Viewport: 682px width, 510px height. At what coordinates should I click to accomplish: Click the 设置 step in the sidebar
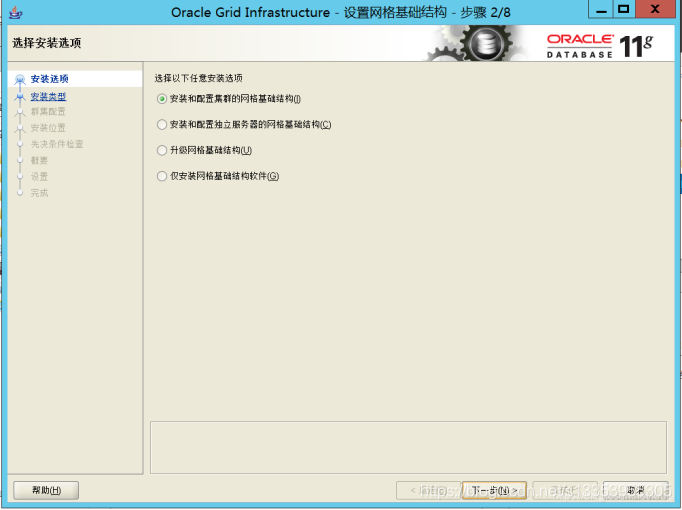click(39, 177)
